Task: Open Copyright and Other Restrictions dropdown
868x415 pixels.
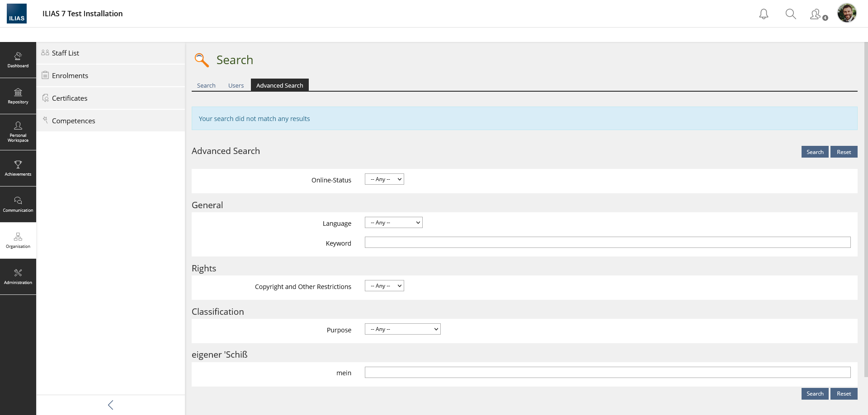Action: 384,286
